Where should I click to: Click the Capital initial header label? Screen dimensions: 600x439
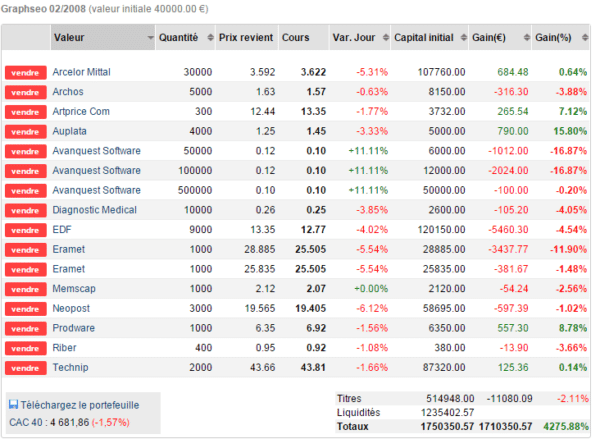point(424,38)
